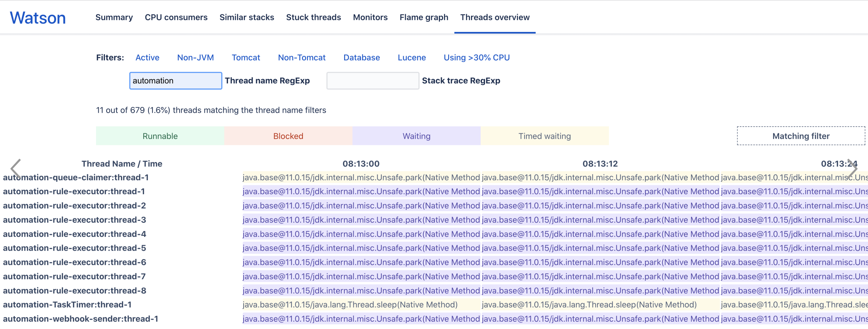868x329 pixels.
Task: Go to Stuck threads tab
Action: [313, 17]
